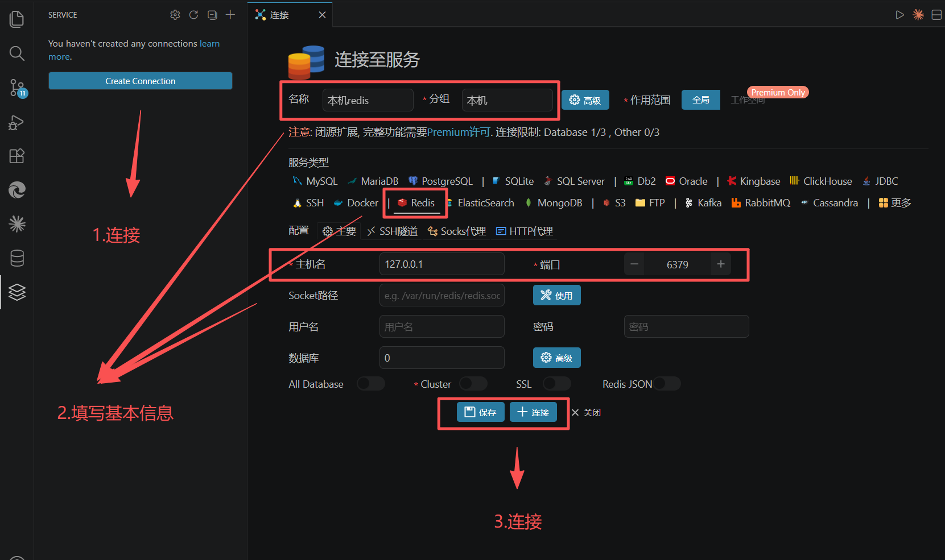Choose FTP service type
The height and width of the screenshot is (560, 945).
(x=650, y=203)
